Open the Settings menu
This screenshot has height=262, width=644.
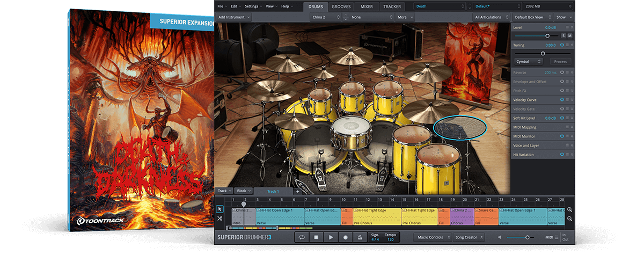point(253,6)
